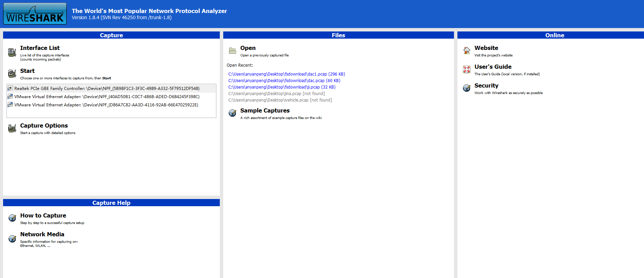644x278 pixels.
Task: Click the Website house icon
Action: pyautogui.click(x=467, y=50)
